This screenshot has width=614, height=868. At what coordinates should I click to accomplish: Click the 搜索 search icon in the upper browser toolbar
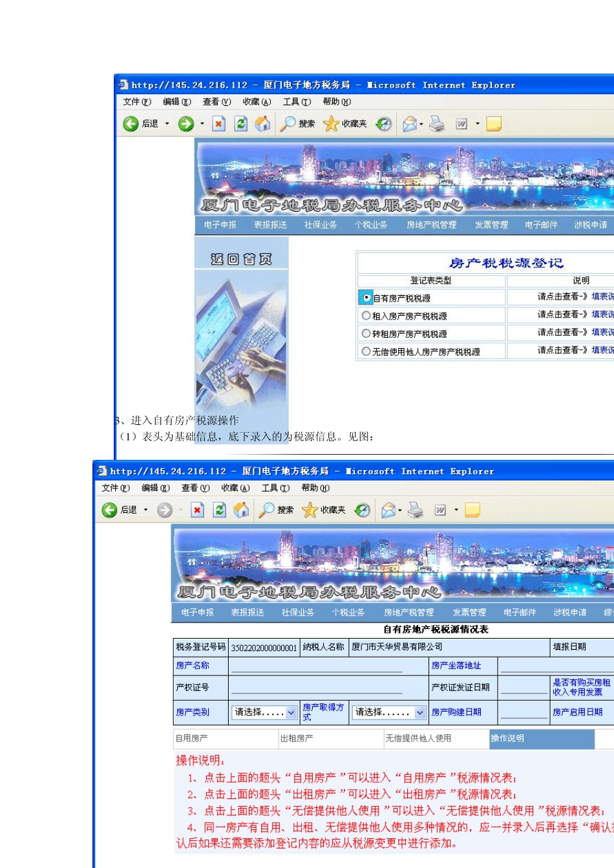pyautogui.click(x=288, y=124)
